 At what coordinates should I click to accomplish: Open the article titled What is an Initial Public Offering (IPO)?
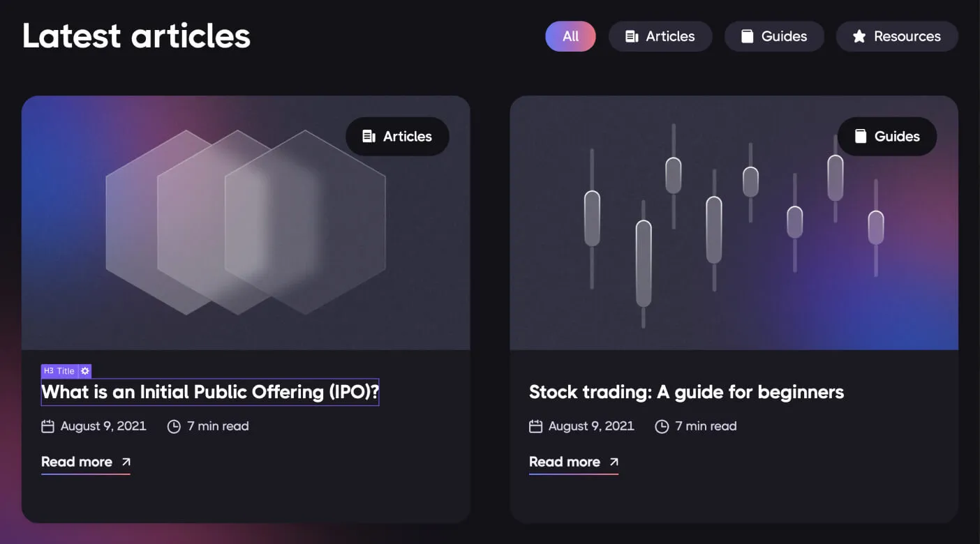tap(209, 391)
